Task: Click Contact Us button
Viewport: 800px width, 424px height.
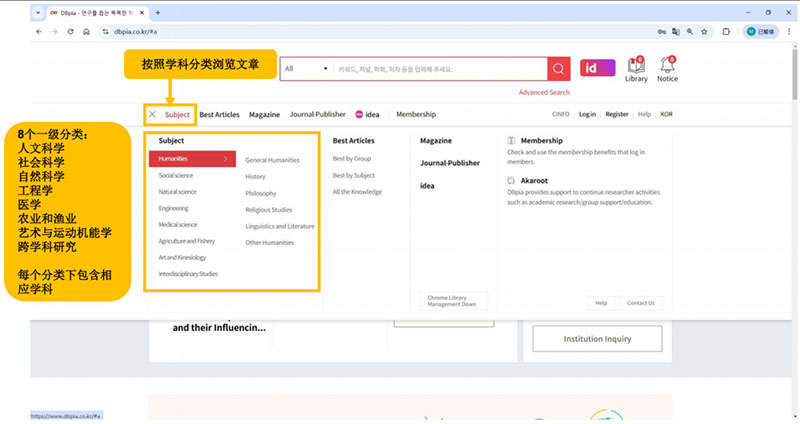Action: 641,303
